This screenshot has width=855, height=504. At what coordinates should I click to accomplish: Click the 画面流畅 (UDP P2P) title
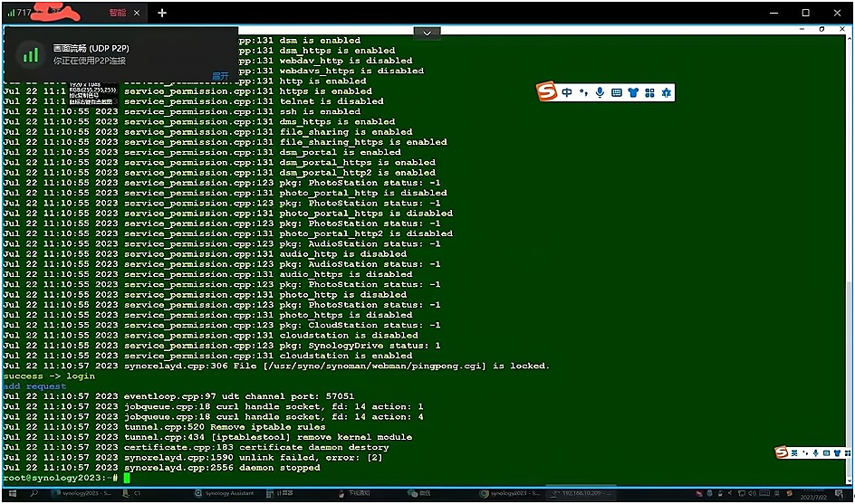coord(91,48)
